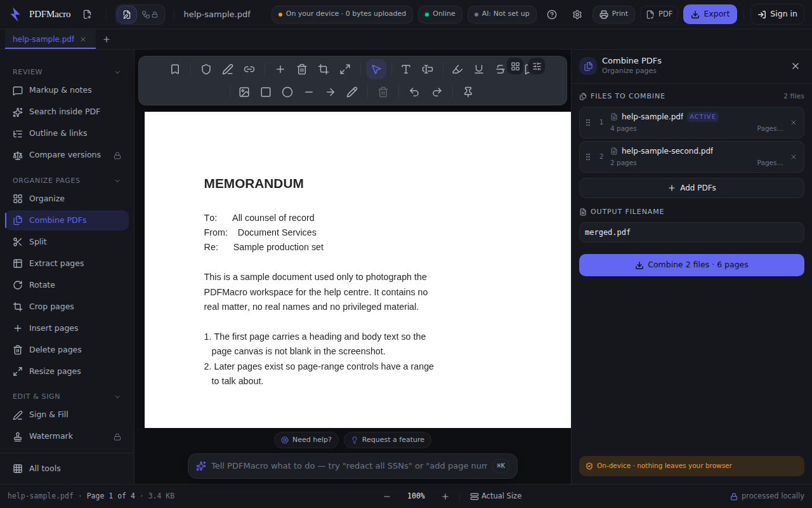Select the crop tool in floating toolbar

pos(324,69)
